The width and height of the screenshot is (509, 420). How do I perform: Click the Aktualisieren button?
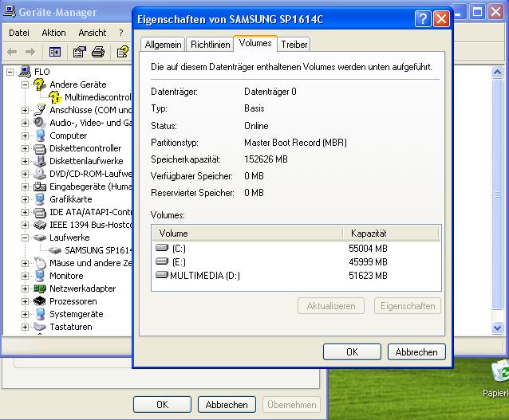coord(331,306)
